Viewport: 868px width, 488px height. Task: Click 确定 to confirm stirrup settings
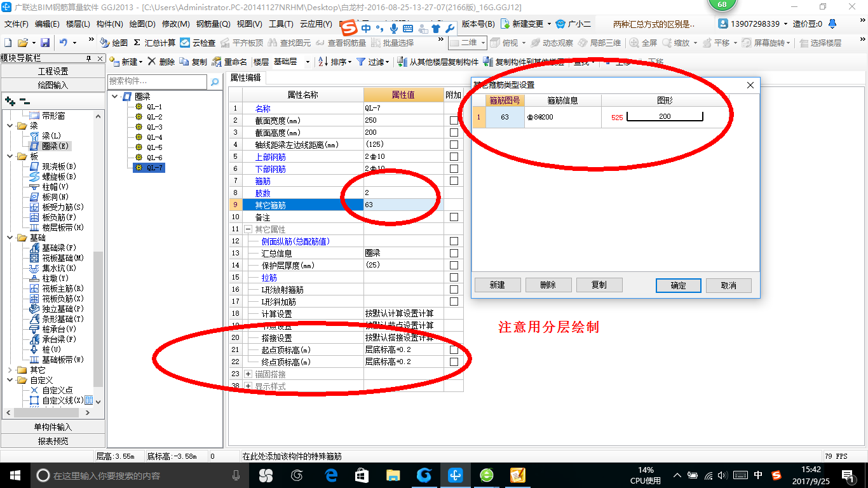click(x=679, y=285)
